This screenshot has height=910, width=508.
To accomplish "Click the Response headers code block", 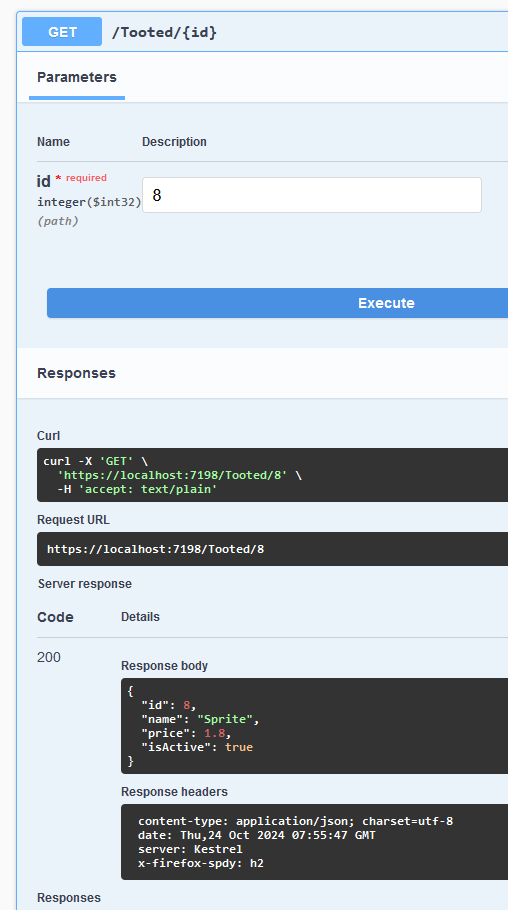I will (x=314, y=842).
